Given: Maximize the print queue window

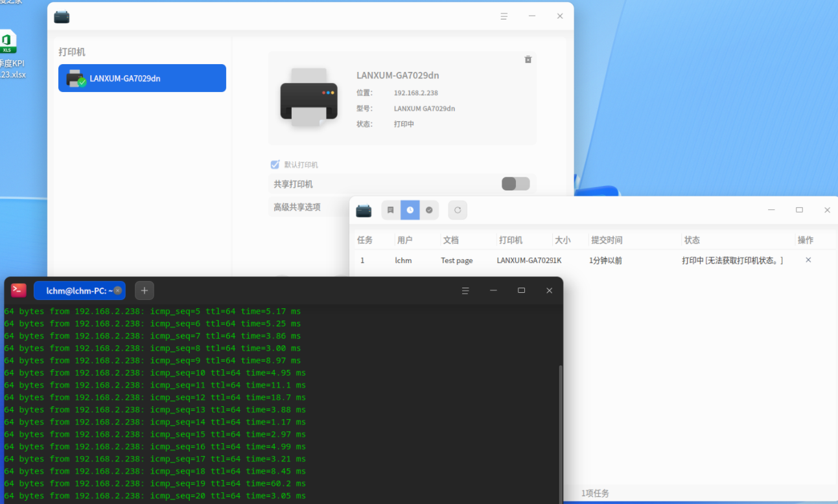Looking at the screenshot, I should tap(799, 210).
